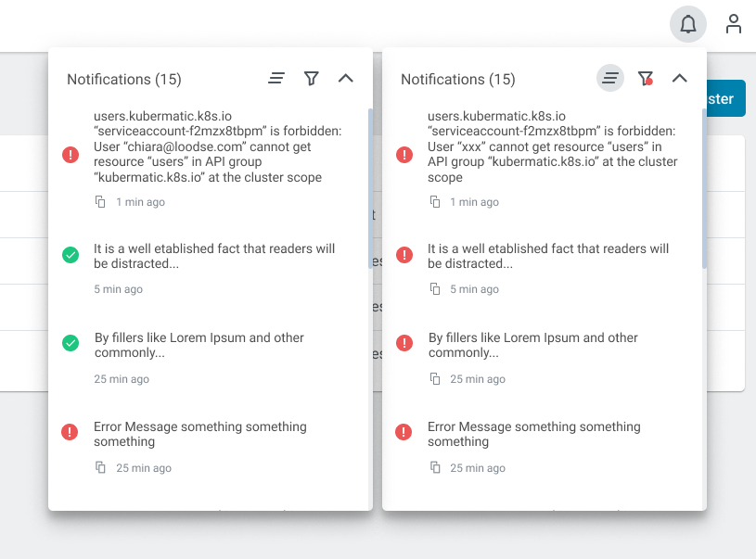This screenshot has width=756, height=559.
Task: Collapse the left Notifications panel with the chevron
Action: (x=346, y=79)
